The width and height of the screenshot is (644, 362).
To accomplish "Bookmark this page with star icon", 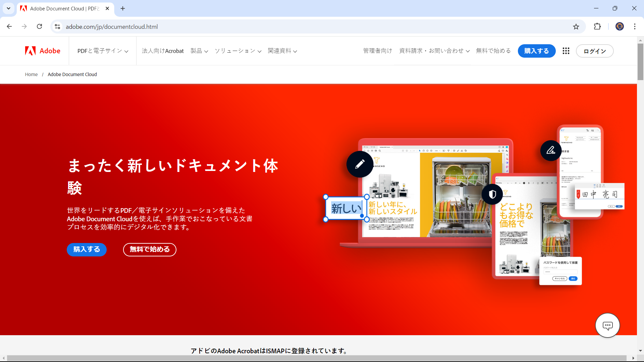I will (576, 26).
